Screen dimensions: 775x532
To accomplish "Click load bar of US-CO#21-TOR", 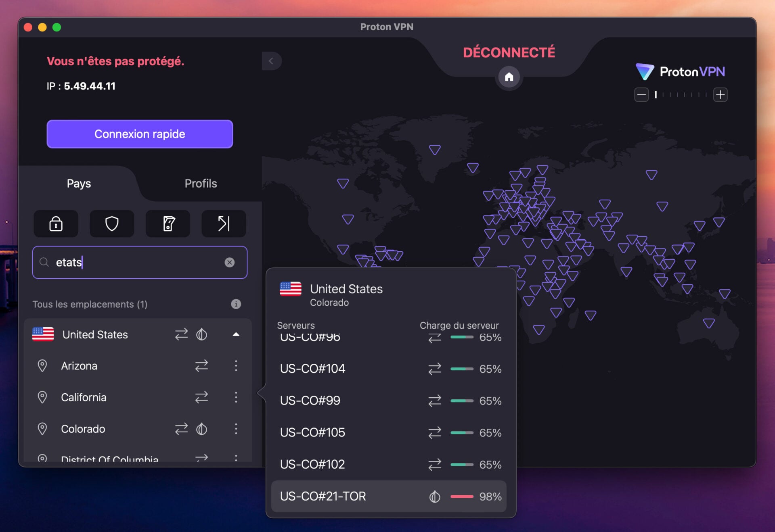I will click(x=462, y=497).
